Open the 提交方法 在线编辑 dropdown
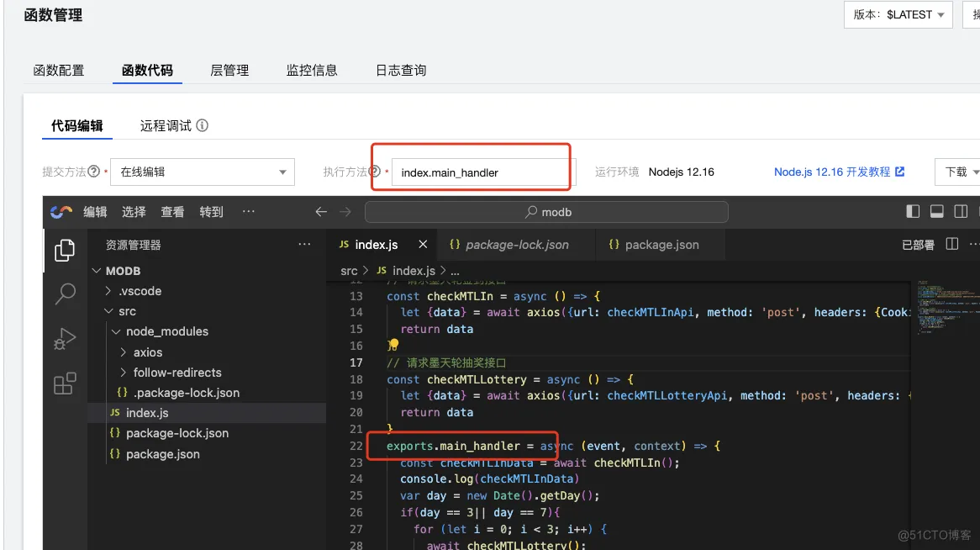This screenshot has height=550, width=980. (x=202, y=172)
